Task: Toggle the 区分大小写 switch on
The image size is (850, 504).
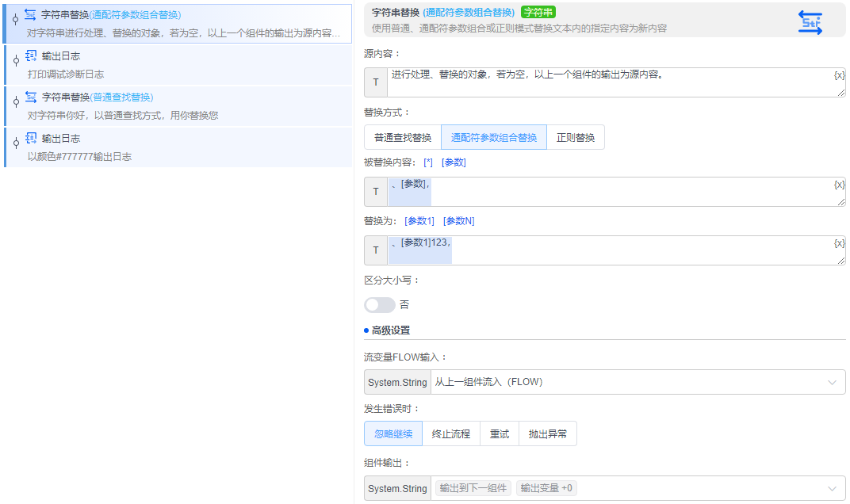Action: coord(379,305)
